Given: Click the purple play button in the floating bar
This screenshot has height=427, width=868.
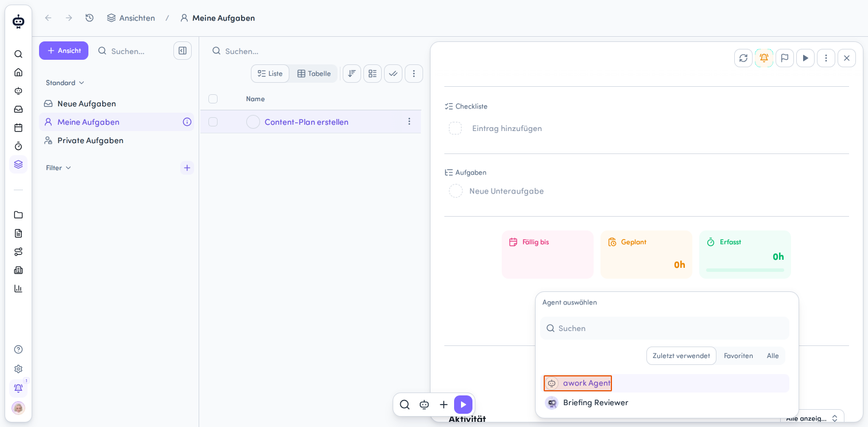Looking at the screenshot, I should (463, 405).
